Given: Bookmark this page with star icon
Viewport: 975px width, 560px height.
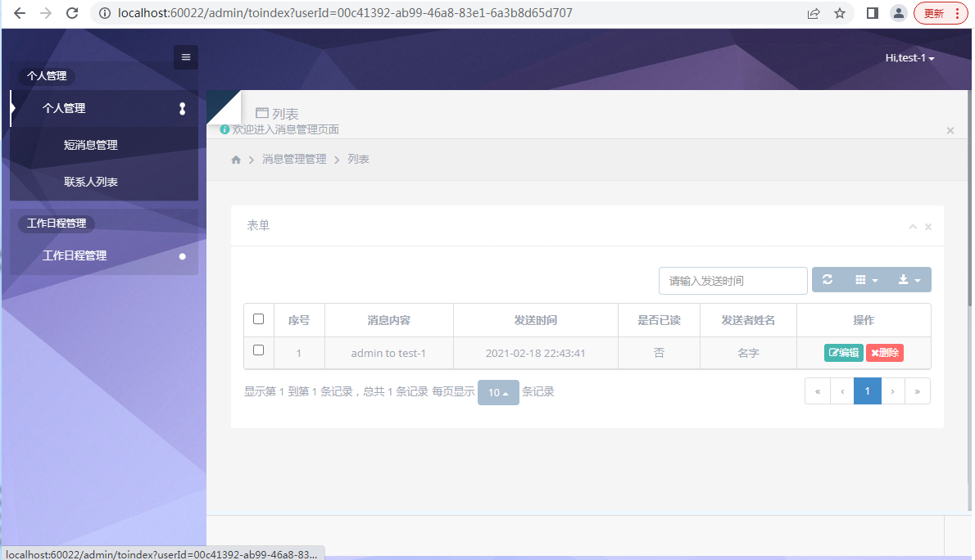Looking at the screenshot, I should coord(840,13).
